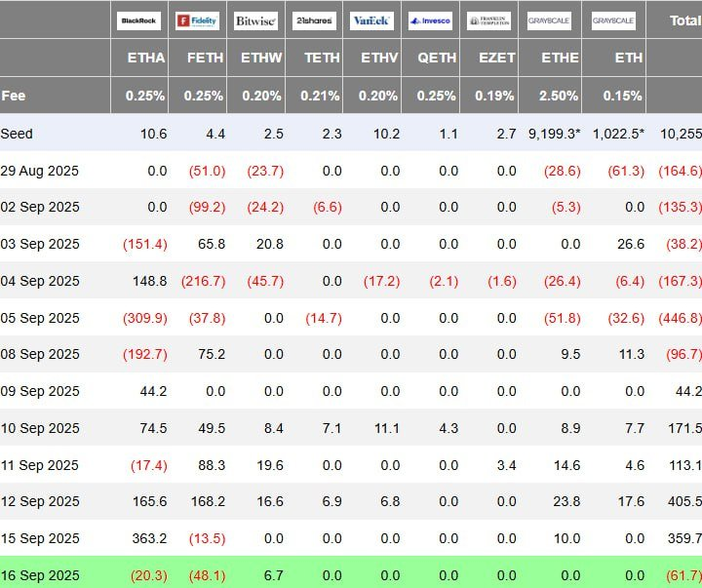Click the 148.8 ETHA value
The image size is (702, 588).
tap(149, 281)
